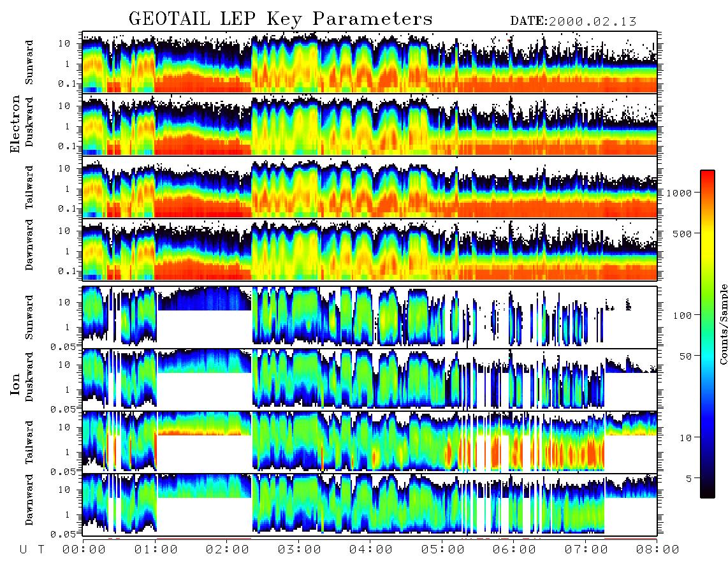Click the '00:00' time tick label
The height and width of the screenshot is (561, 728).
(x=84, y=550)
